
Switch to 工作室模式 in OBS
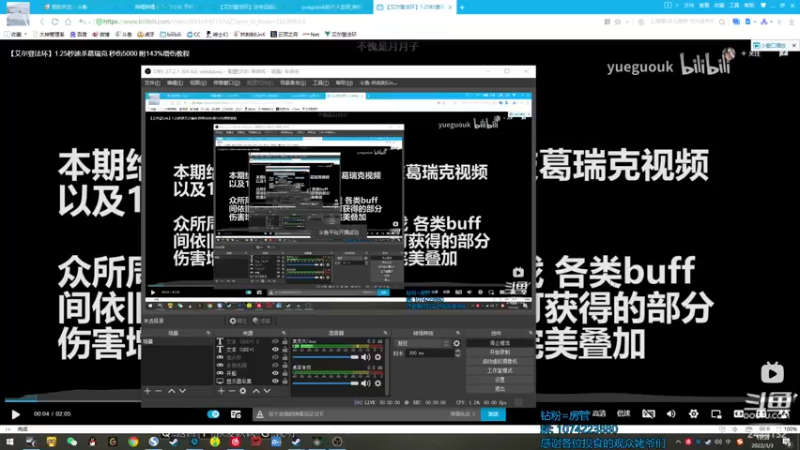coord(499,371)
